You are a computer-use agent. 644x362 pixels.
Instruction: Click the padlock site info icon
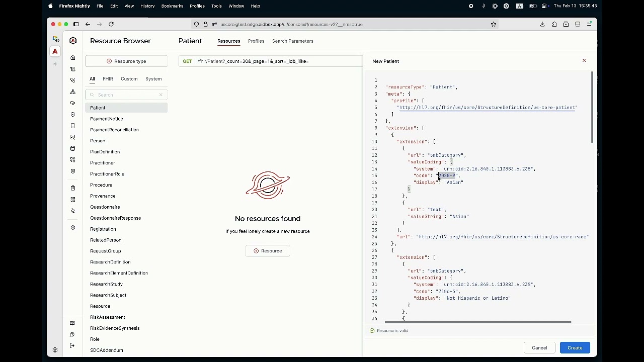tap(205, 24)
